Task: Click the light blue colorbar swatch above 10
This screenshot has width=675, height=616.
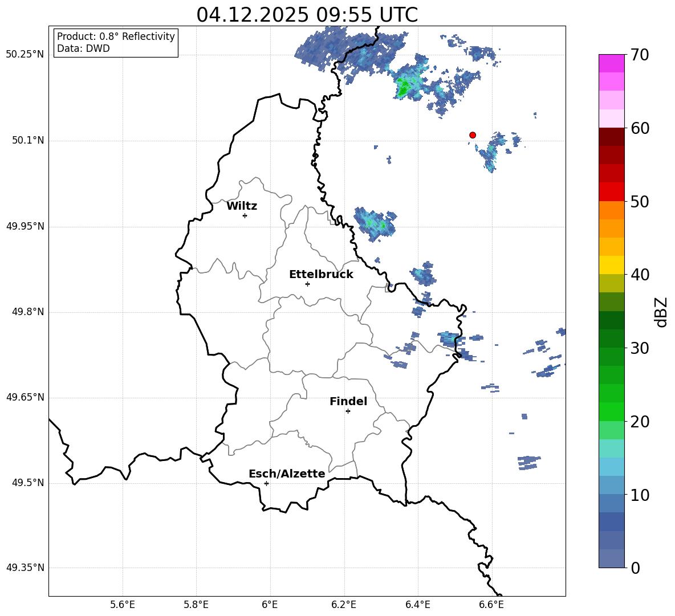Action: (611, 467)
